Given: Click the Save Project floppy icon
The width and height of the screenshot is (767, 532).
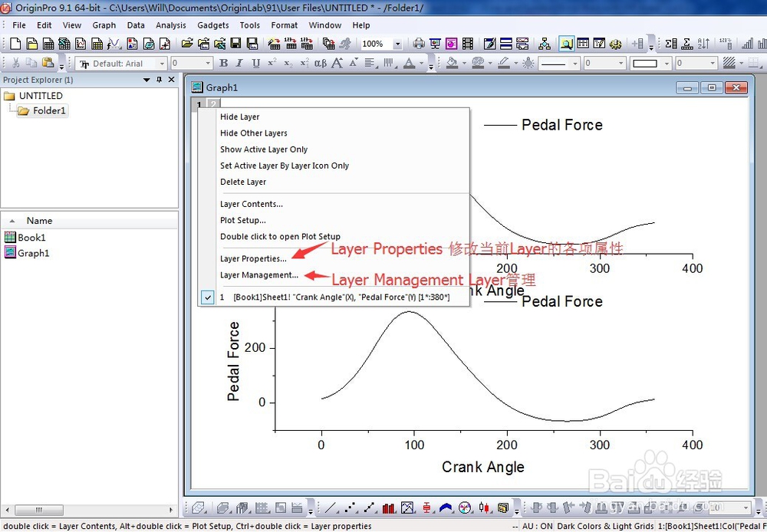Looking at the screenshot, I should (x=235, y=44).
